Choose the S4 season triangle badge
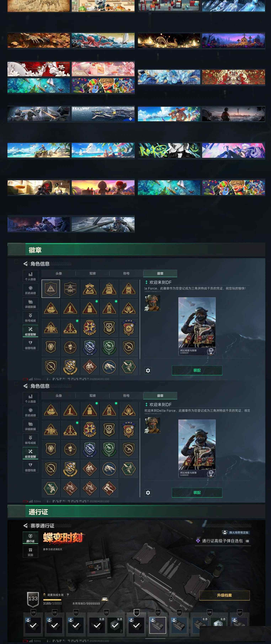 90,289
